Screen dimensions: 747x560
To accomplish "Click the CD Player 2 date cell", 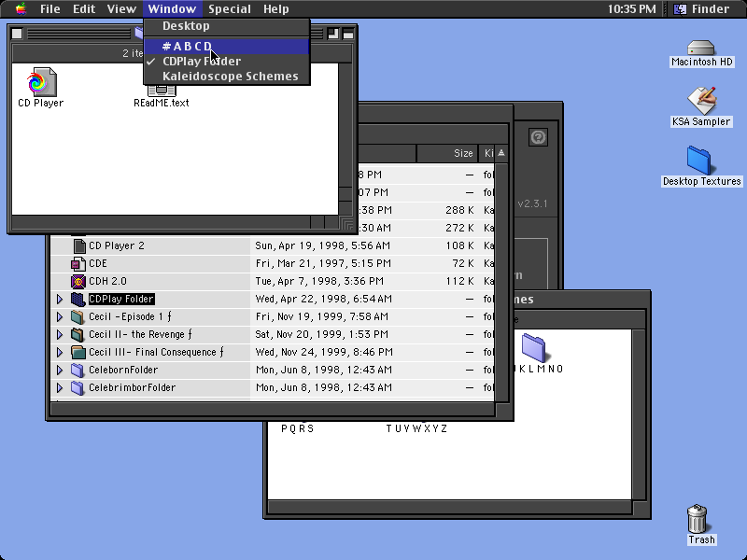I will 322,245.
